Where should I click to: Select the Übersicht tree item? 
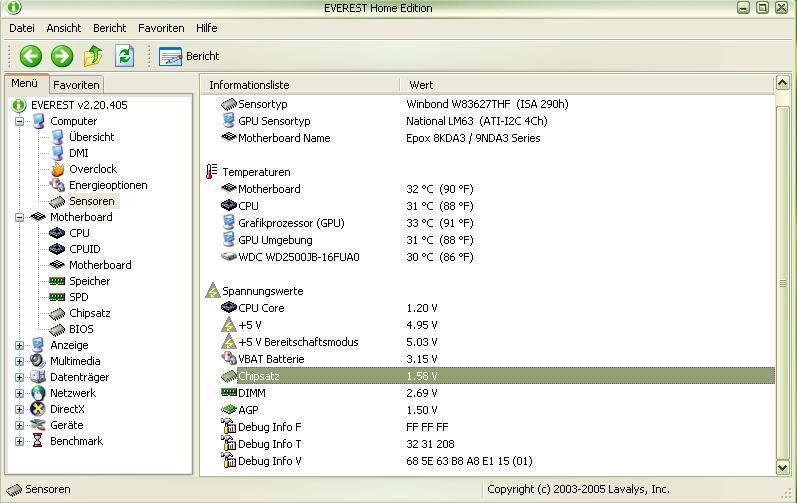(x=91, y=137)
